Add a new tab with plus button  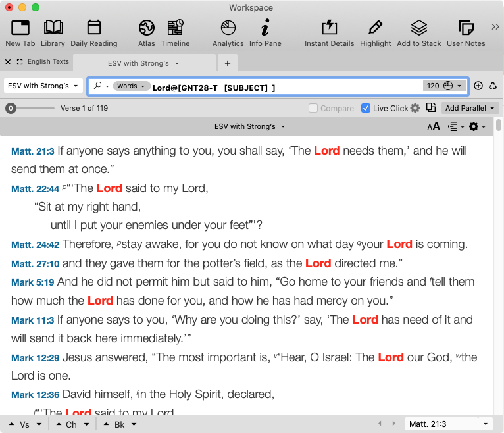(228, 63)
